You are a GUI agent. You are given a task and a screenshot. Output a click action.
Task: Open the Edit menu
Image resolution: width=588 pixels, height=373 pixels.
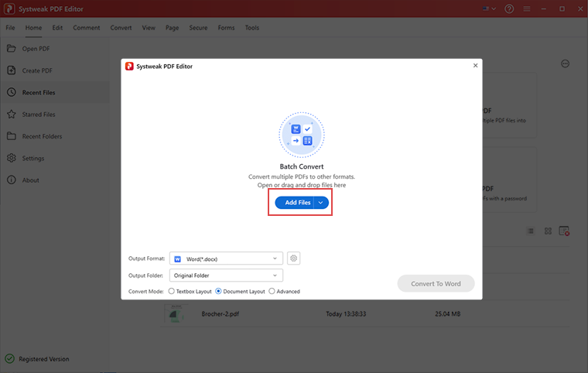click(x=57, y=28)
